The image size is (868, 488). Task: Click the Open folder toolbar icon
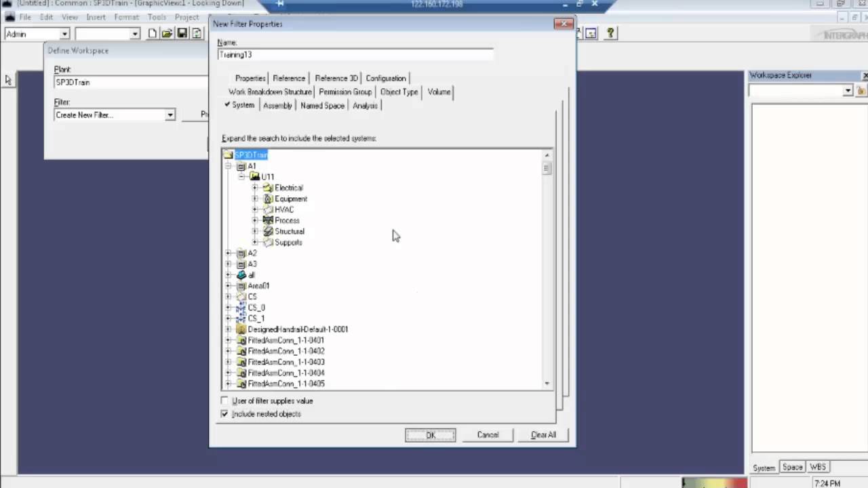click(x=167, y=33)
